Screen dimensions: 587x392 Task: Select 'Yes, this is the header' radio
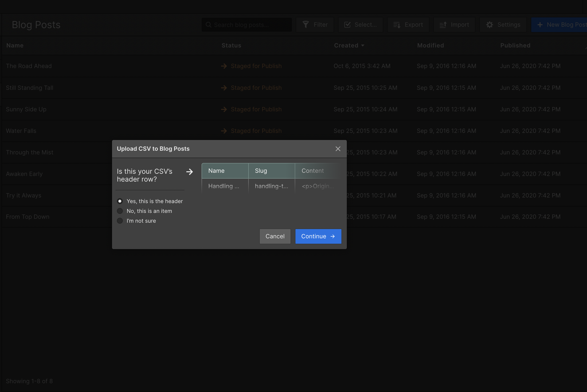coord(120,201)
